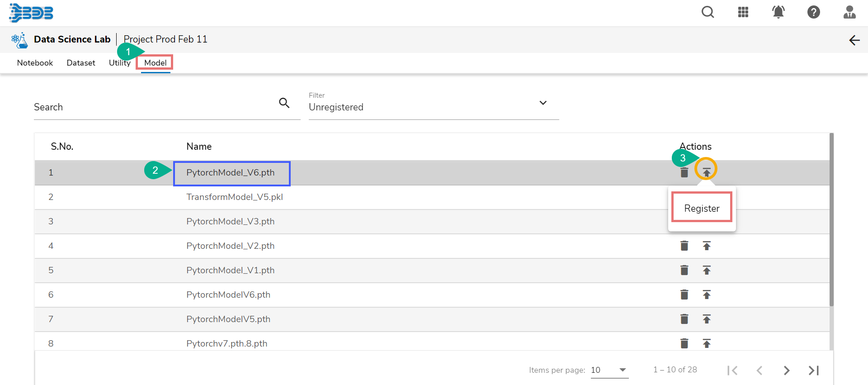
Task: Click the search icon beside Search field
Action: click(x=284, y=103)
